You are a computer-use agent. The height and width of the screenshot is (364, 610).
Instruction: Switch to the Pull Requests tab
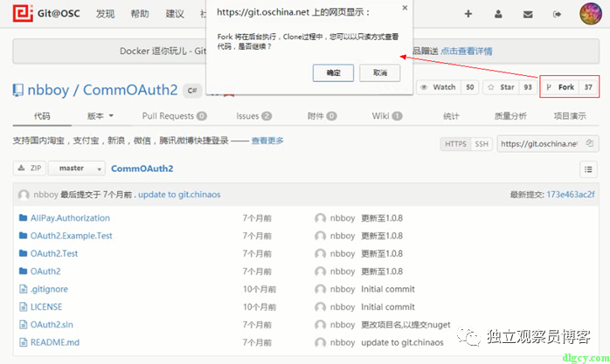[x=174, y=116]
